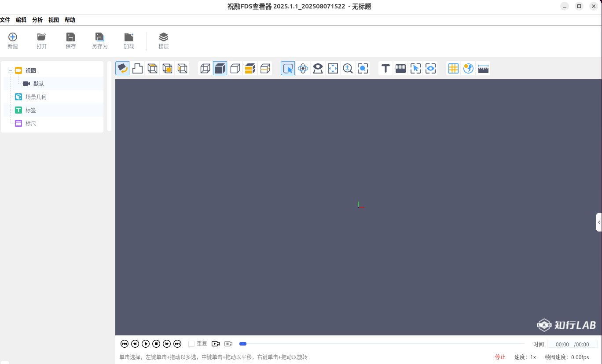The height and width of the screenshot is (364, 602).
Task: Open the 分析 menu
Action: [37, 20]
